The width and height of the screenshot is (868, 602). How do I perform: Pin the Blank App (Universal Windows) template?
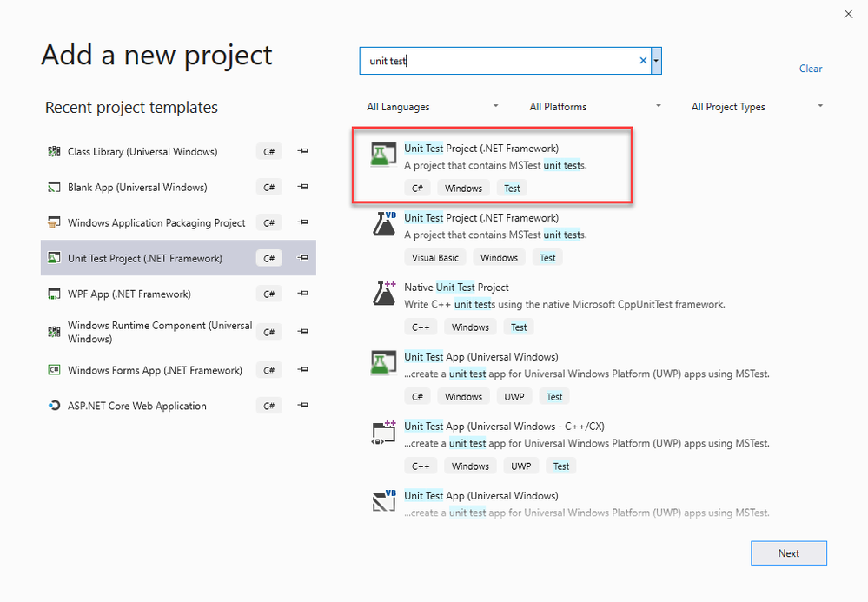click(303, 187)
